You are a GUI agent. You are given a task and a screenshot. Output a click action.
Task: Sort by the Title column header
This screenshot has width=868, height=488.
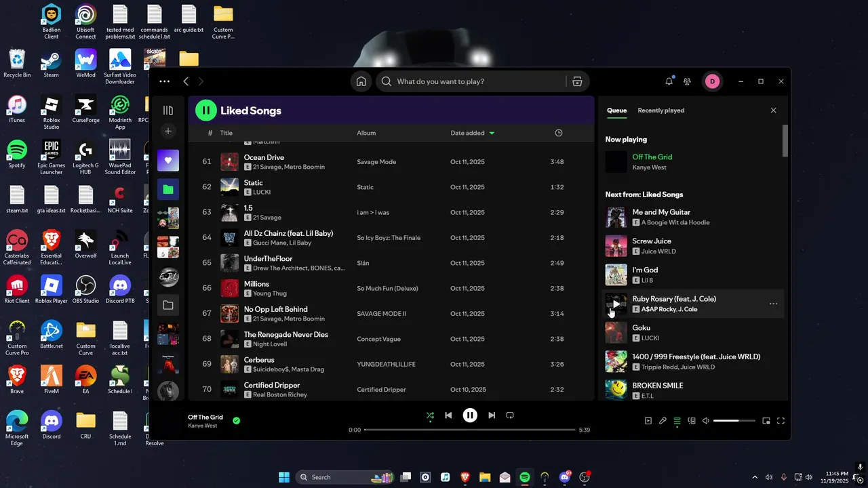[x=226, y=133]
